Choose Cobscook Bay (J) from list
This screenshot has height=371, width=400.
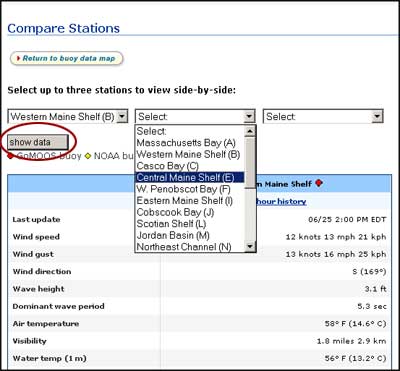[x=175, y=212]
